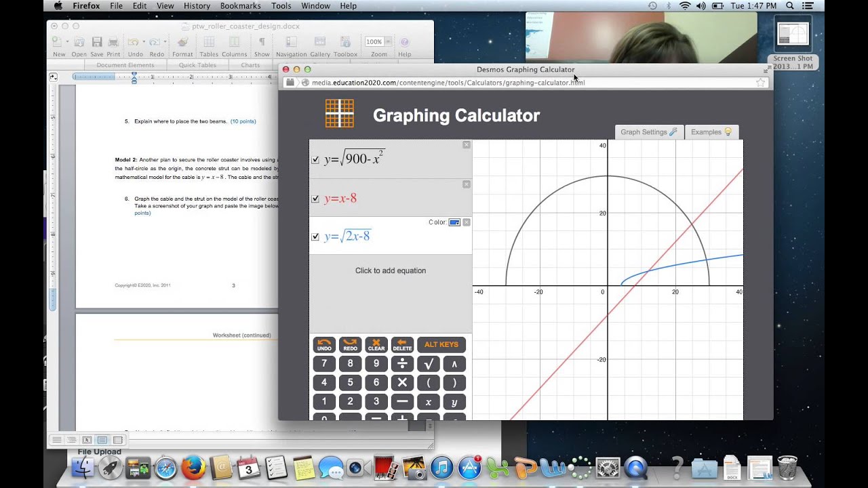Open the tab stop selector on Word ruler
868x488 pixels.
(53, 77)
